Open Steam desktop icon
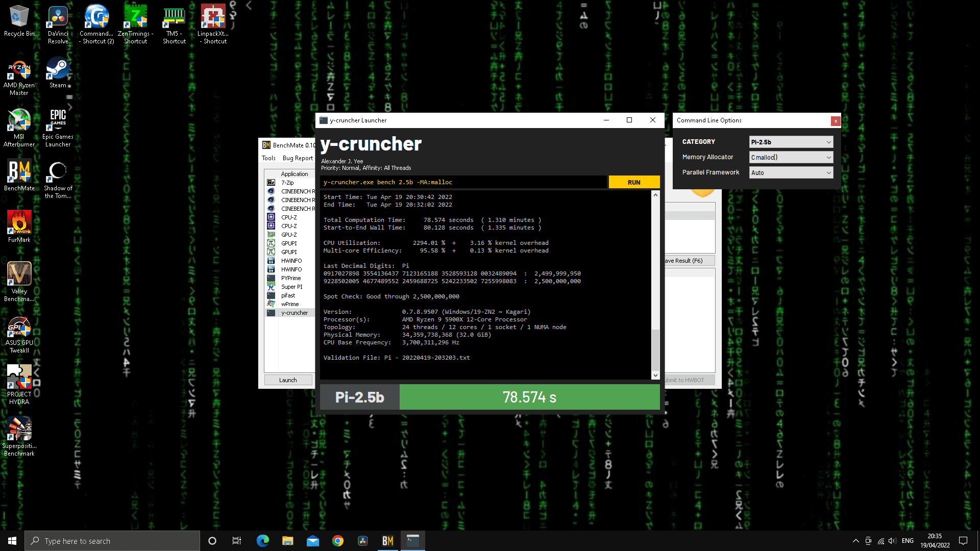The width and height of the screenshot is (980, 551). (58, 73)
